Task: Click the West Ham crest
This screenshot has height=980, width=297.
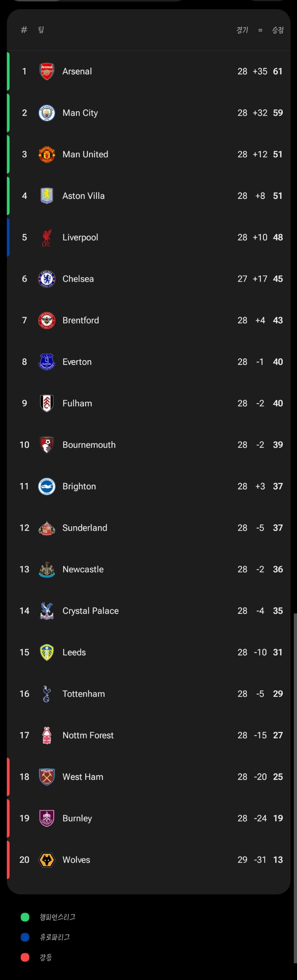Action: point(47,777)
